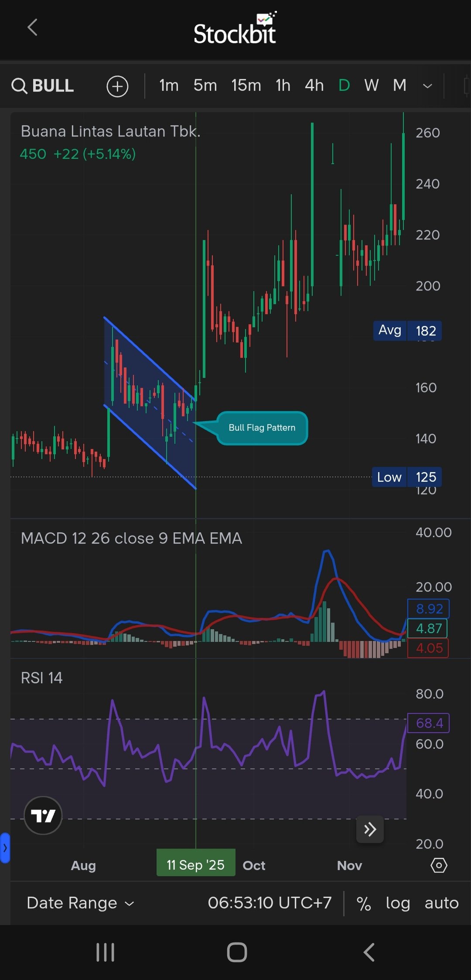
Task: Select the 1h timeframe
Action: 283,86
